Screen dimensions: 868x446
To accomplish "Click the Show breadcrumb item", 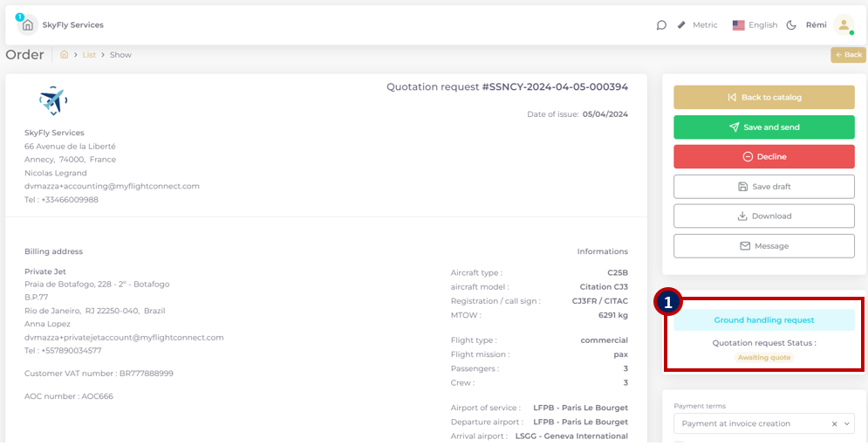I will point(120,55).
